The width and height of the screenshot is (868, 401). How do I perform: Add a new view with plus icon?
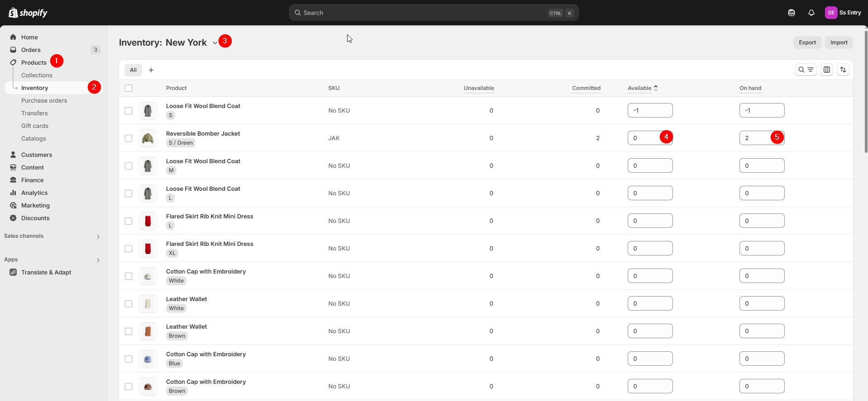point(151,70)
